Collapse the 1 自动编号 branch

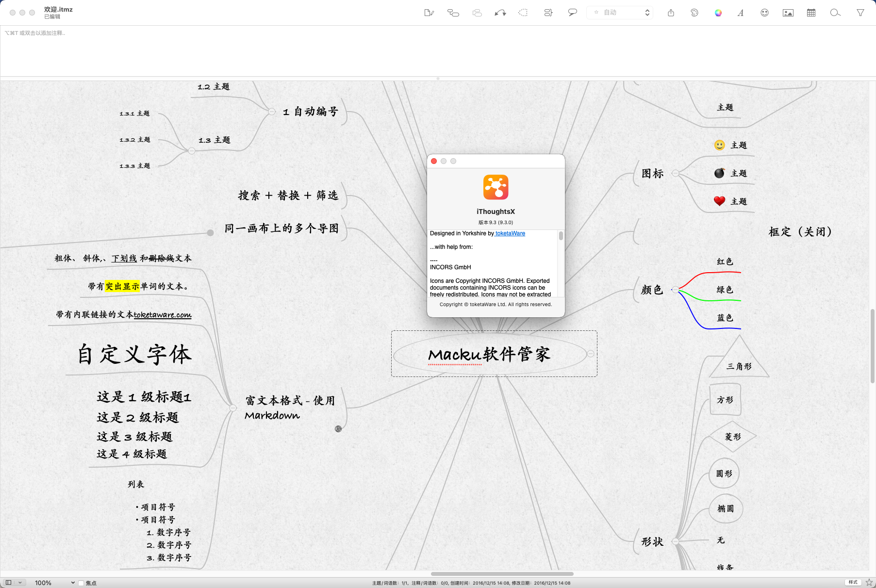272,112
